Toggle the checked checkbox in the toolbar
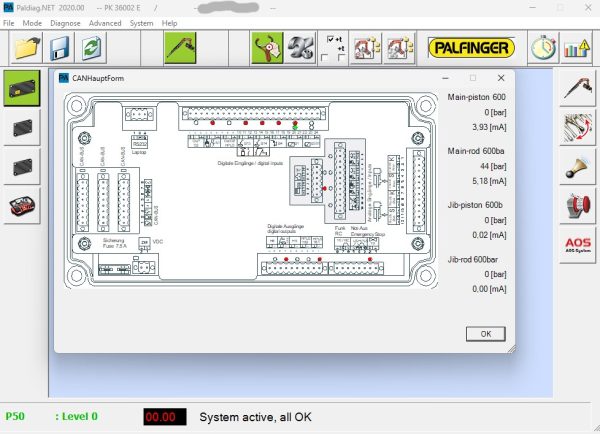 [332, 40]
